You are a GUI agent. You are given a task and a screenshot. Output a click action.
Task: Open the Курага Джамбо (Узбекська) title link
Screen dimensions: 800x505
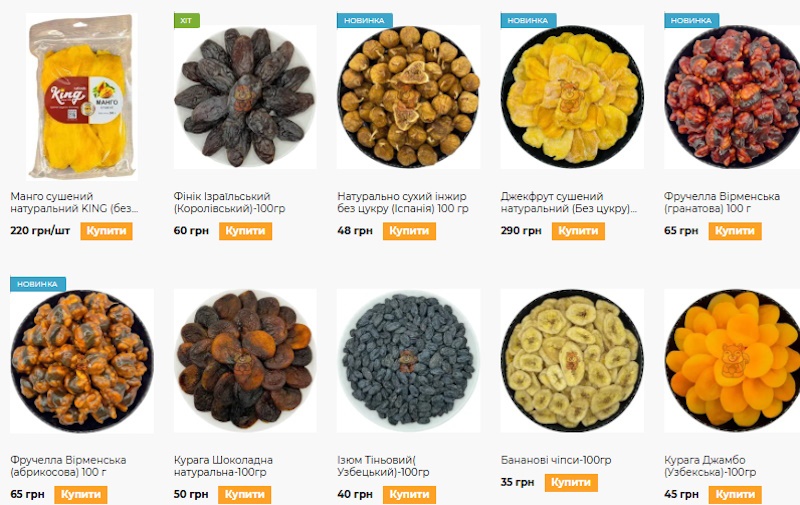coord(710,466)
